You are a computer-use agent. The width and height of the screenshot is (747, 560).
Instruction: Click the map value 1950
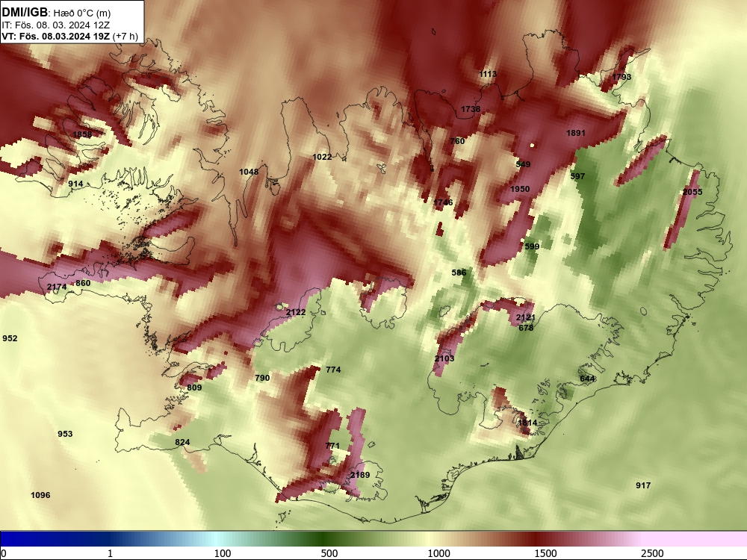click(x=520, y=189)
